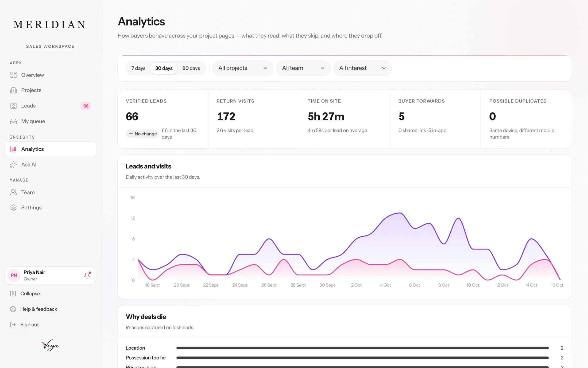Screen dimensions: 588x368
Task: Click the Leads and visits heading
Action: (x=148, y=166)
